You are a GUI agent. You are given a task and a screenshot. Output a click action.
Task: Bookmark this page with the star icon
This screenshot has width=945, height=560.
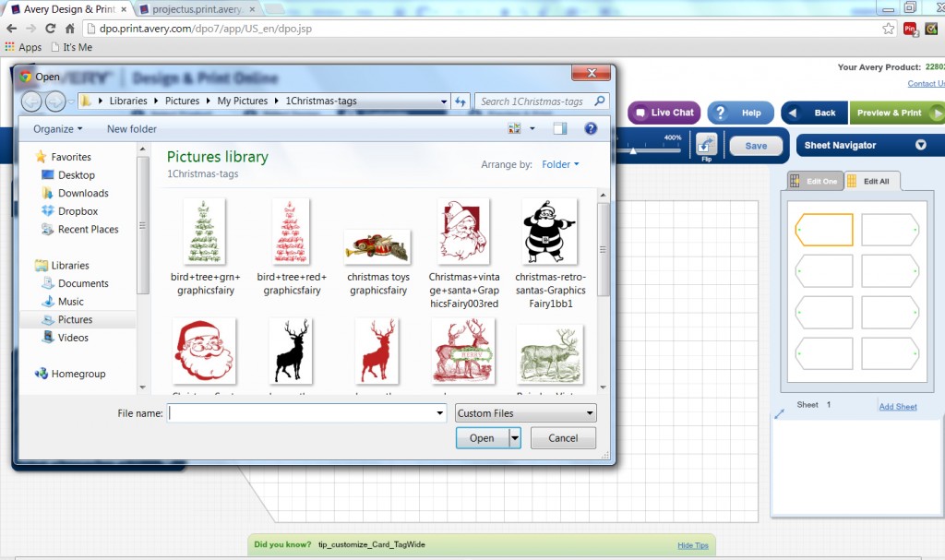pos(889,29)
